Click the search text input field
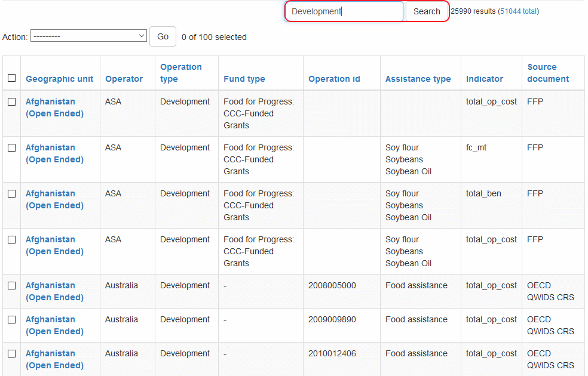The width and height of the screenshot is (588, 376). pyautogui.click(x=344, y=11)
